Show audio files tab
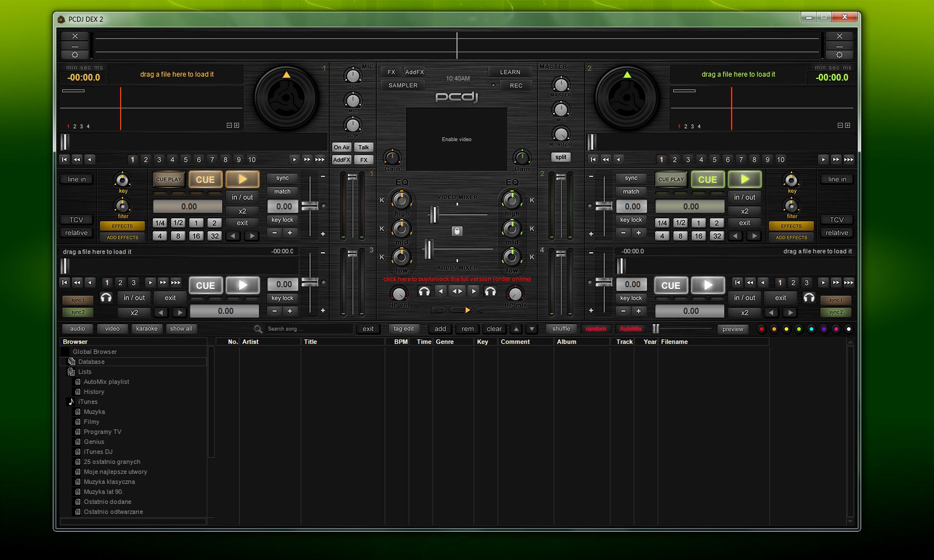Viewport: 934px width, 560px height. tap(78, 329)
